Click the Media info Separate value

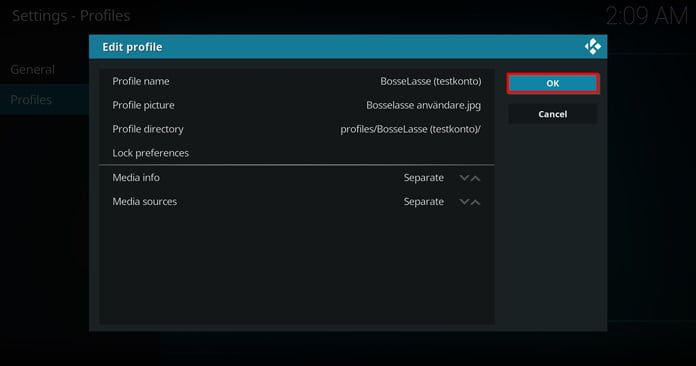pos(423,178)
